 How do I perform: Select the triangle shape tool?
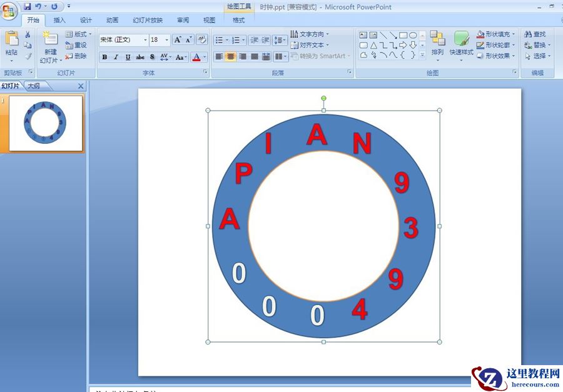373,45
